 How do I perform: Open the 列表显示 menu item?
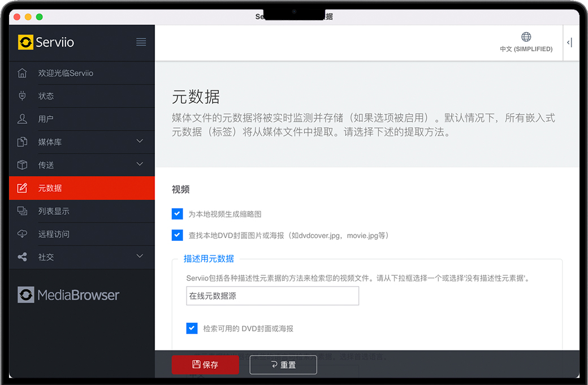point(54,211)
